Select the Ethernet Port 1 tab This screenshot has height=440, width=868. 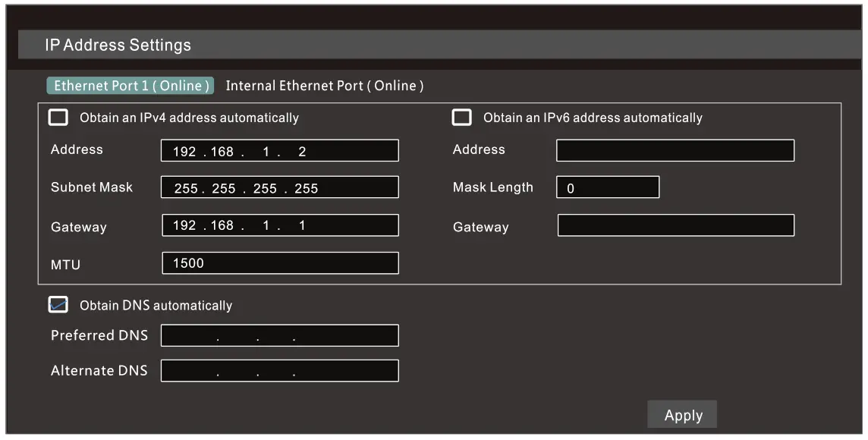[x=131, y=86]
